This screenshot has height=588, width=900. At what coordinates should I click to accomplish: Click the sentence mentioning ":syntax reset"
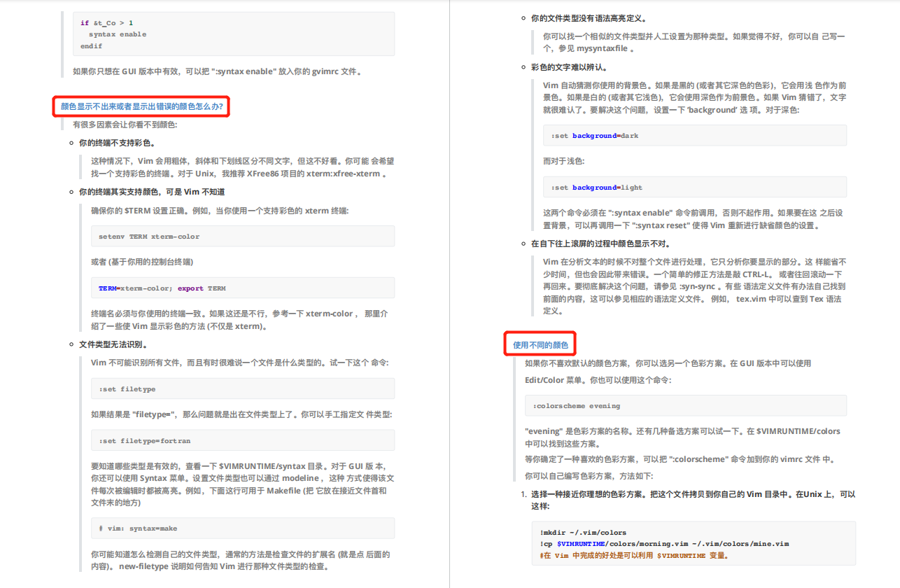pos(693,219)
